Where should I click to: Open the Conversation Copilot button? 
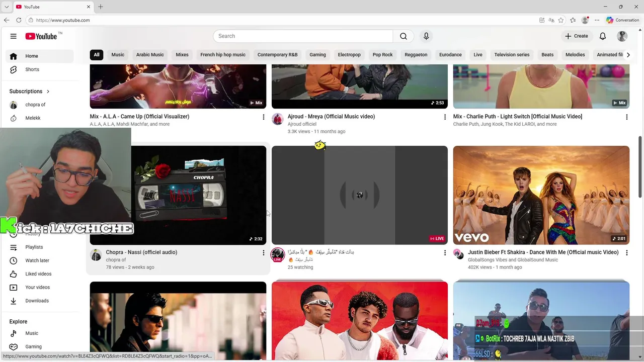click(x=623, y=20)
